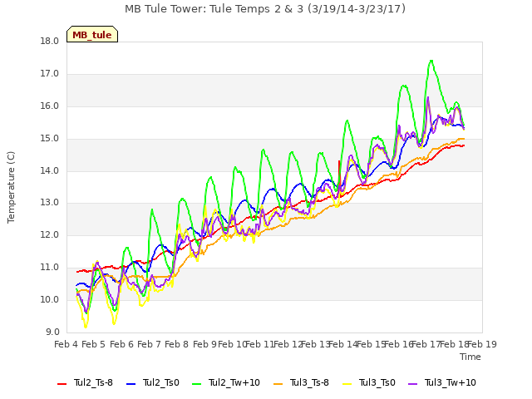Image resolution: width=532 pixels, height=399 pixels.
Task: Click the 16.0 y-axis tick label
Action: click(50, 106)
